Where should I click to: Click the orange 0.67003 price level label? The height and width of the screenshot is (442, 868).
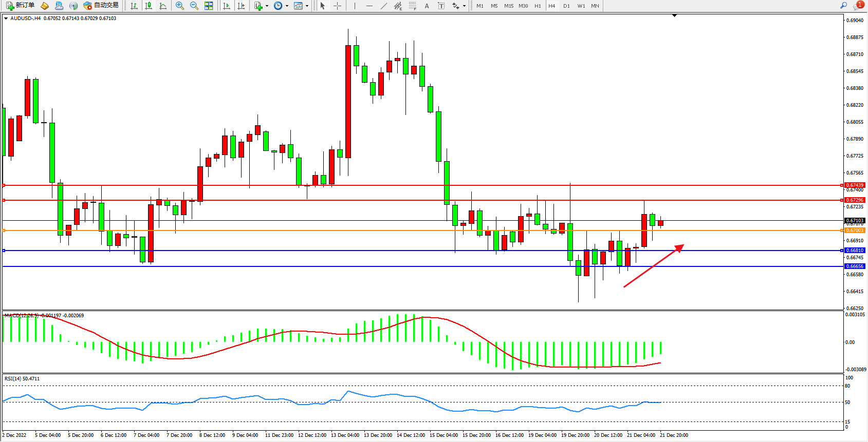pyautogui.click(x=855, y=230)
